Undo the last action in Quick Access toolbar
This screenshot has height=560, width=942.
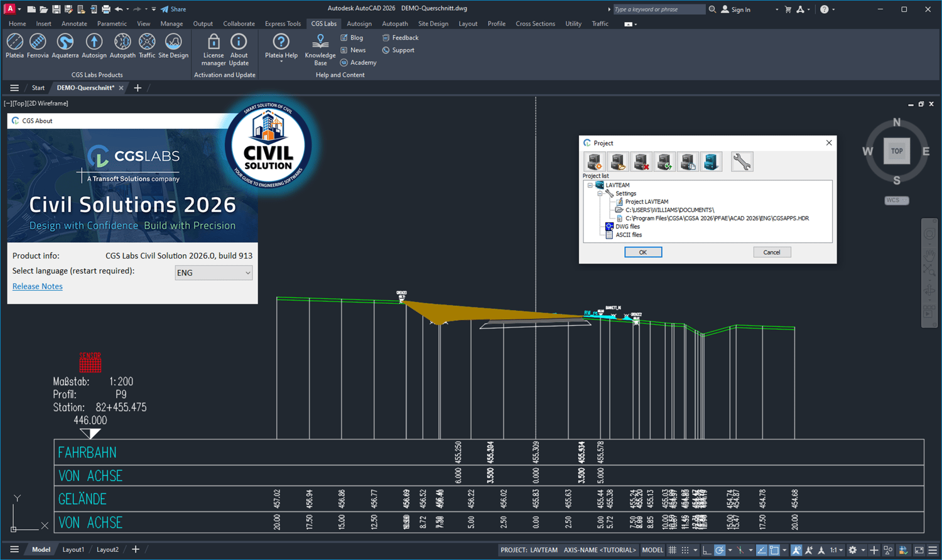119,9
